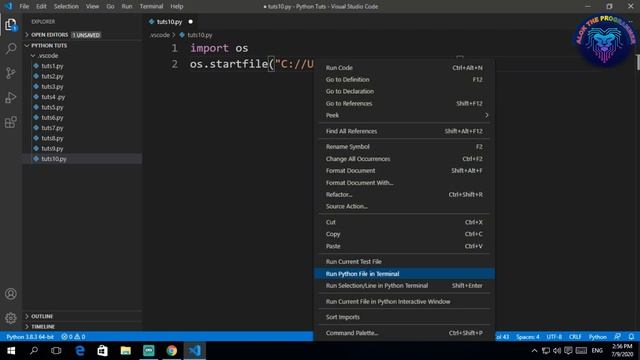This screenshot has width=640, height=360.
Task: Choose Run Python File in Terminal
Action: (x=404, y=273)
